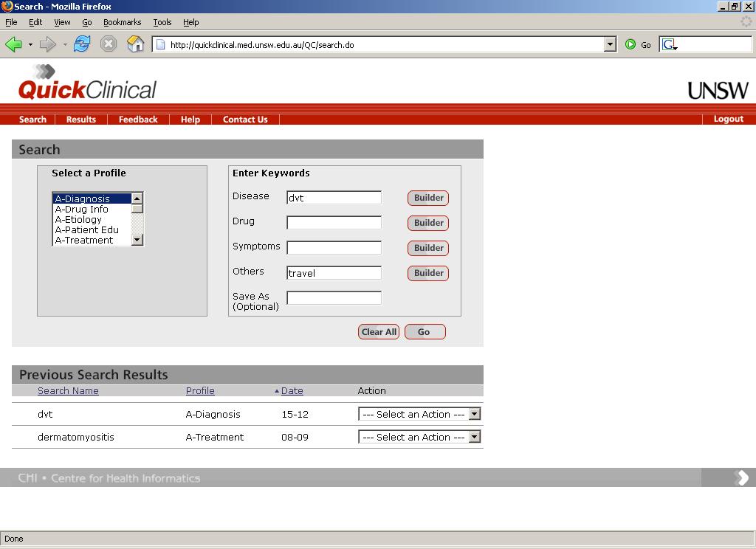Click the search engine icon in search box
Viewport: 756px width, 549px height.
pos(669,44)
